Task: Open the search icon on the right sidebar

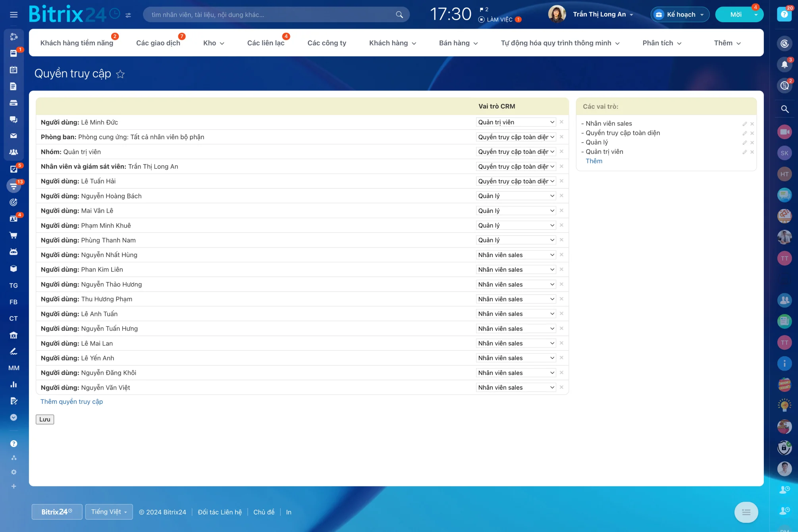Action: [x=784, y=109]
